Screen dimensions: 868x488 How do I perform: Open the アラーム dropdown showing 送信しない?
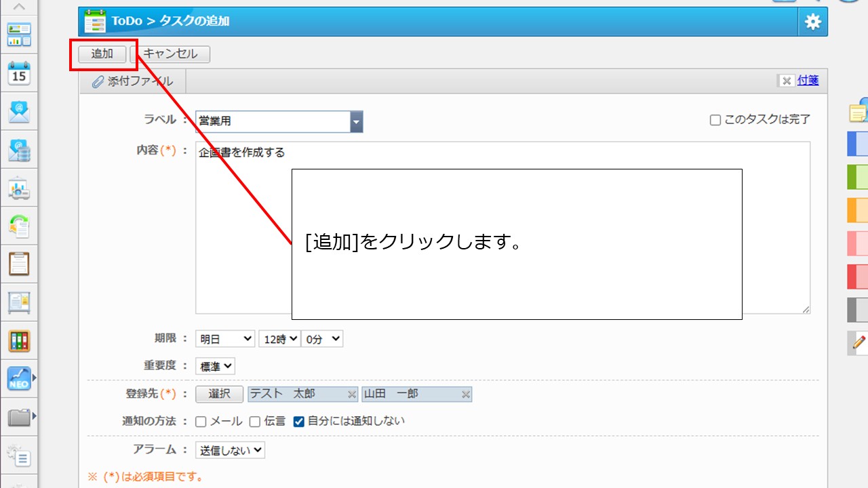(230, 450)
